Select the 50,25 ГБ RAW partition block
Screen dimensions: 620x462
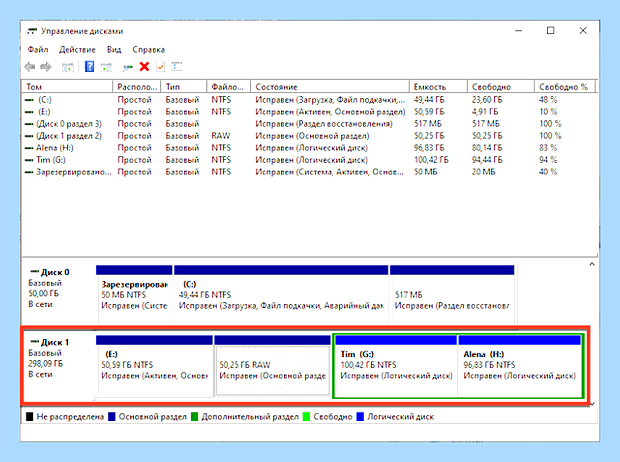pos(272,365)
